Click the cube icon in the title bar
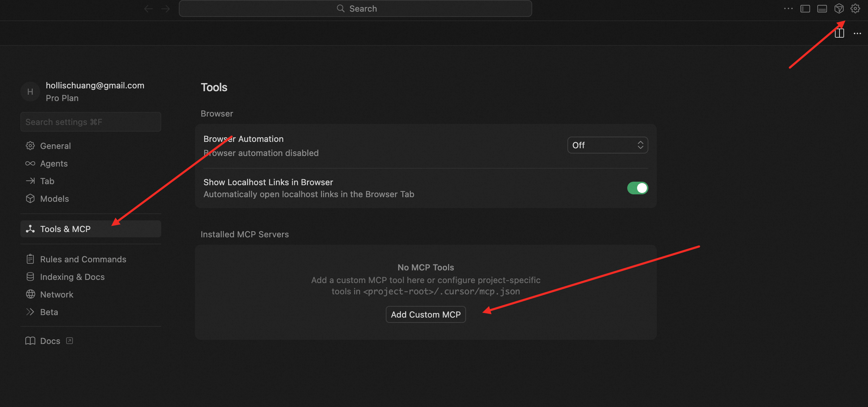This screenshot has height=407, width=868. coord(839,8)
